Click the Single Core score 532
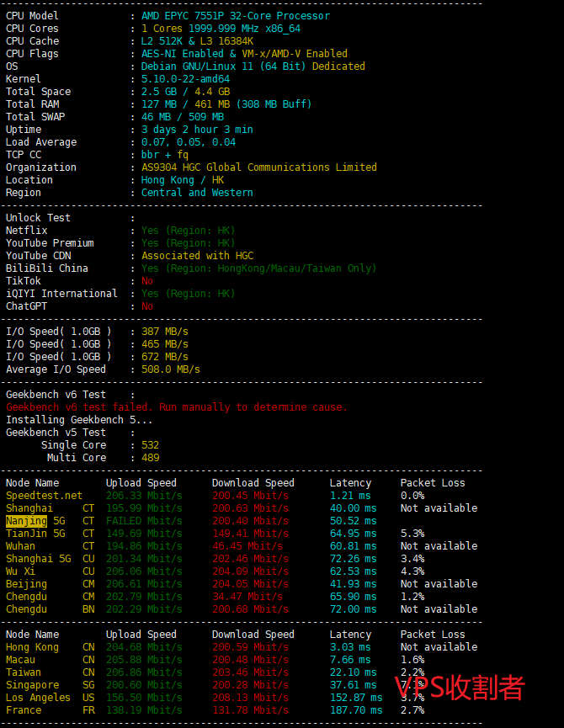The image size is (564, 728). coord(150,445)
